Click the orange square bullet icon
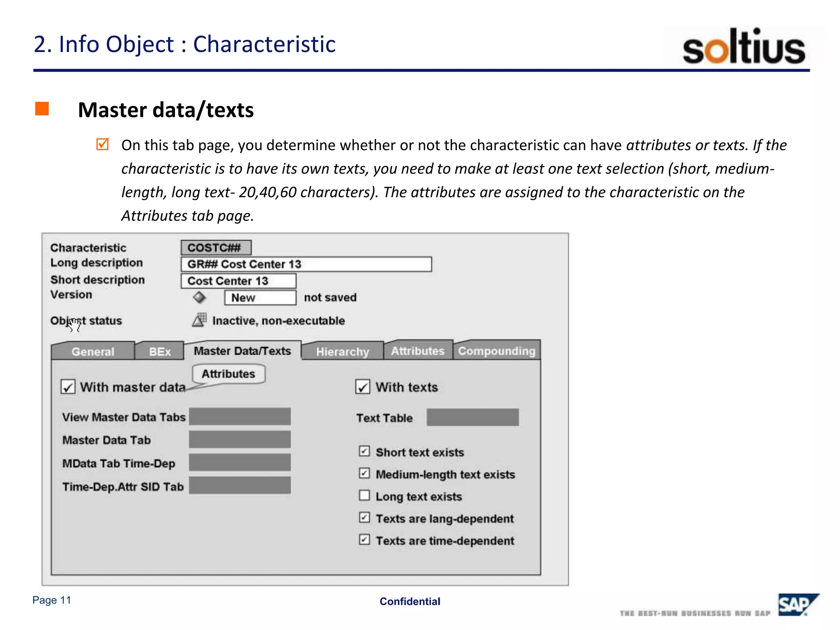840x630 pixels. click(x=42, y=109)
